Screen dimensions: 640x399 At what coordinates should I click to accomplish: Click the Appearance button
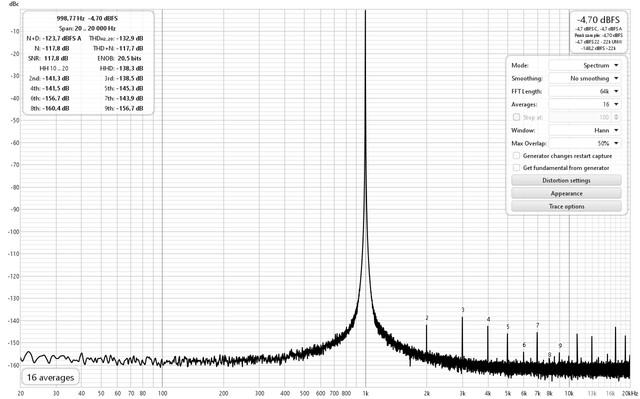point(567,193)
